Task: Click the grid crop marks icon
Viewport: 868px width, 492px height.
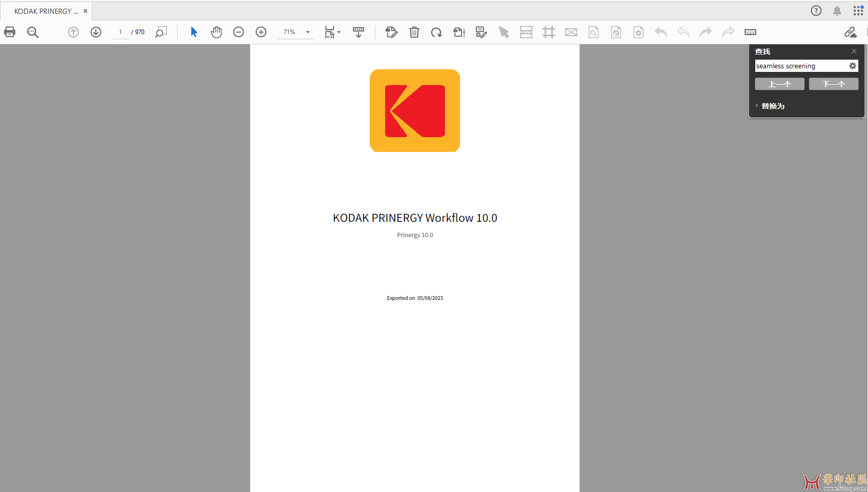Action: (549, 32)
